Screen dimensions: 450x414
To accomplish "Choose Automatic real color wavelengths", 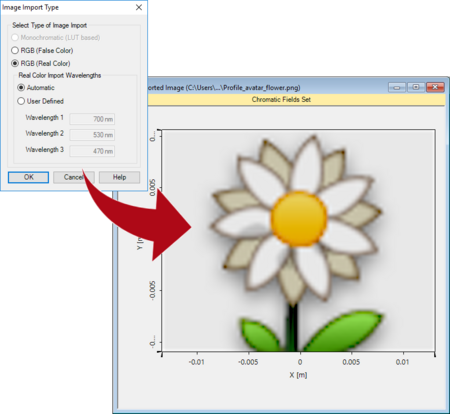I will click(x=36, y=88).
